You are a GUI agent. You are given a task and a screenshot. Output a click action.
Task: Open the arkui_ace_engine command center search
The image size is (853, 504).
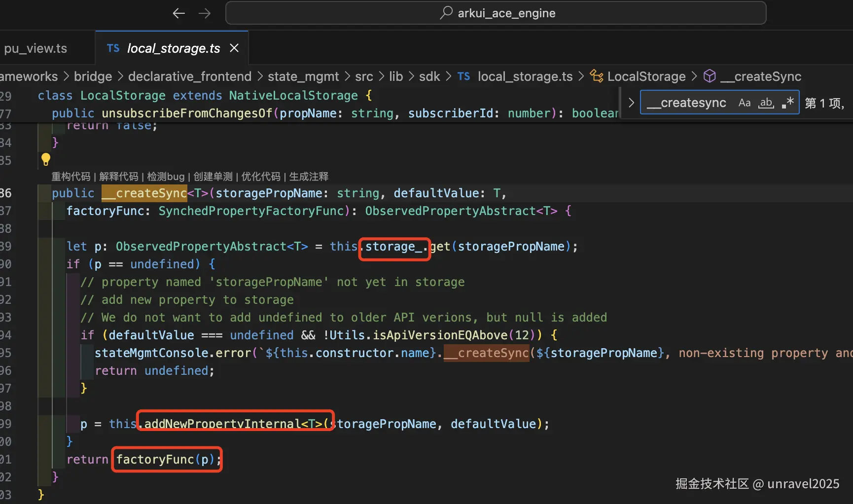pyautogui.click(x=496, y=13)
